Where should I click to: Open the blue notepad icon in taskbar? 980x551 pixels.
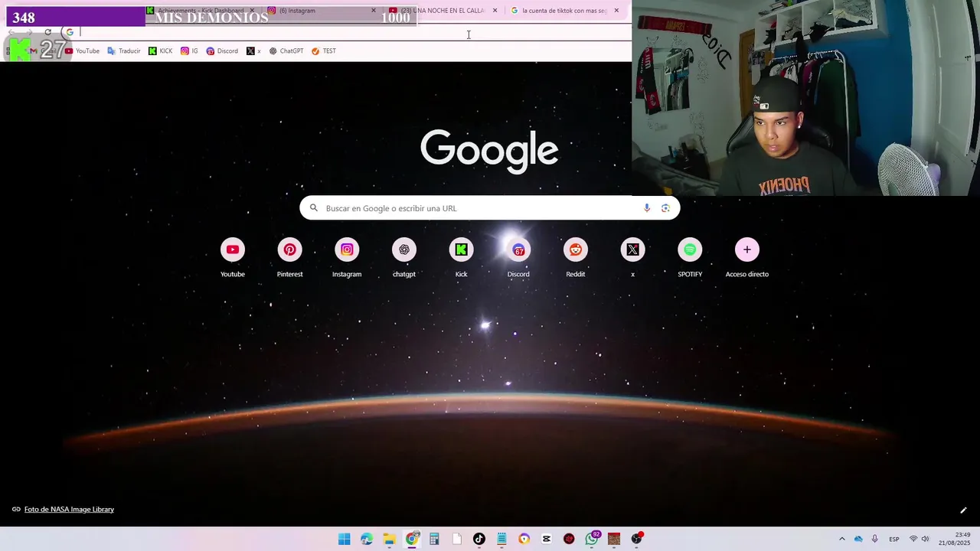click(501, 540)
